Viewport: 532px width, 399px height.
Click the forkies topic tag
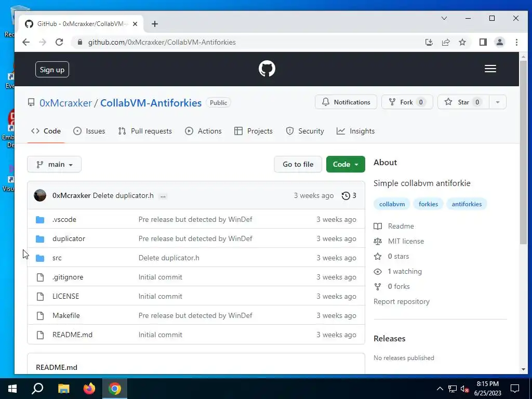point(428,204)
